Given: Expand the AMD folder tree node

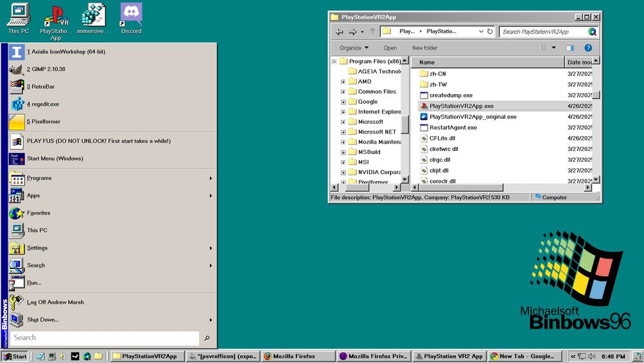Looking at the screenshot, I should (343, 82).
